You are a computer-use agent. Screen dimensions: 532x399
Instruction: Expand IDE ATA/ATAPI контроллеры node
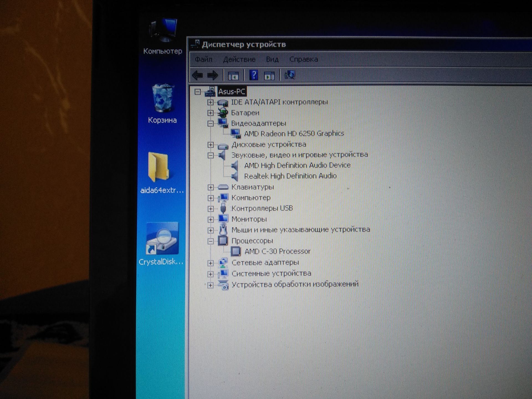tap(211, 102)
